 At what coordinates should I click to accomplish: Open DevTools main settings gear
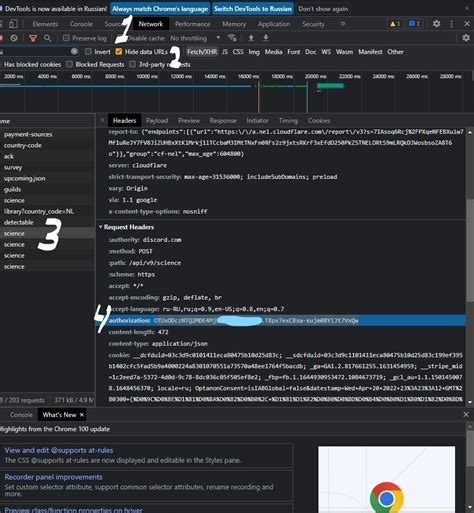click(x=436, y=24)
